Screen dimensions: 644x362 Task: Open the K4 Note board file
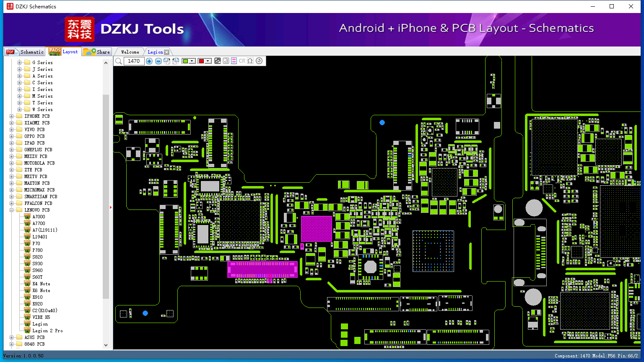pos(42,284)
